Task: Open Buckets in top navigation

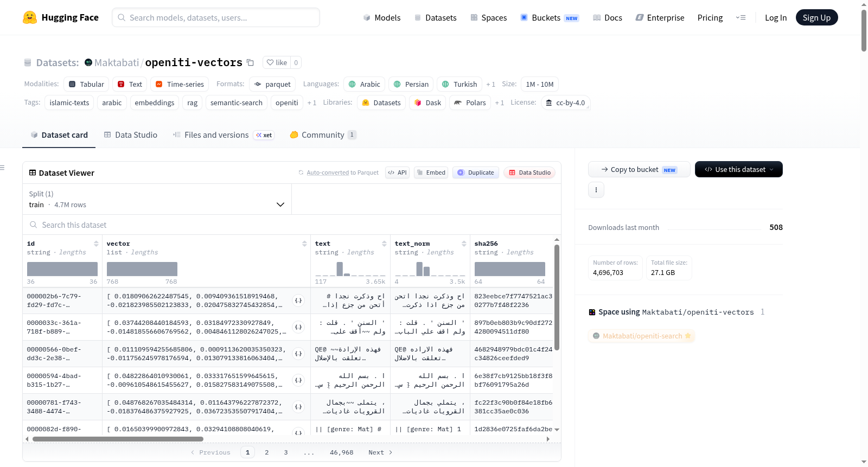Action: point(550,18)
